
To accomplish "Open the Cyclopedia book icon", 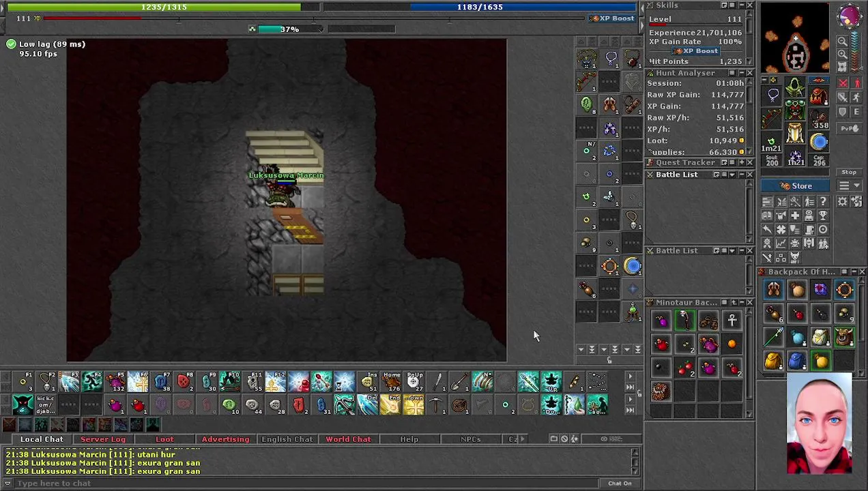I will point(767,215).
